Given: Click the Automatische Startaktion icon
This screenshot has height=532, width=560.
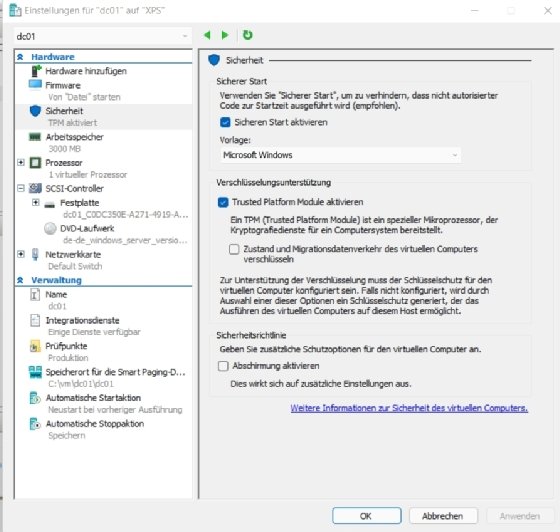Looking at the screenshot, I should pos(35,398).
